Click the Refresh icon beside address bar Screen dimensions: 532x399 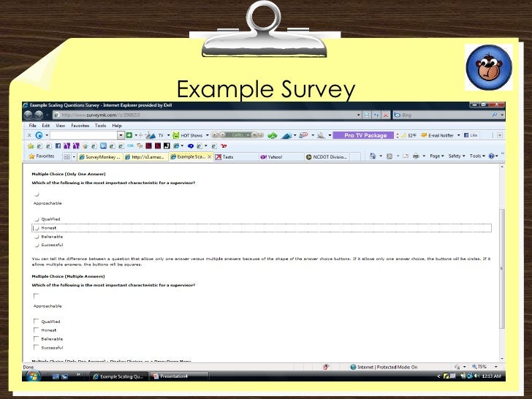(376, 115)
